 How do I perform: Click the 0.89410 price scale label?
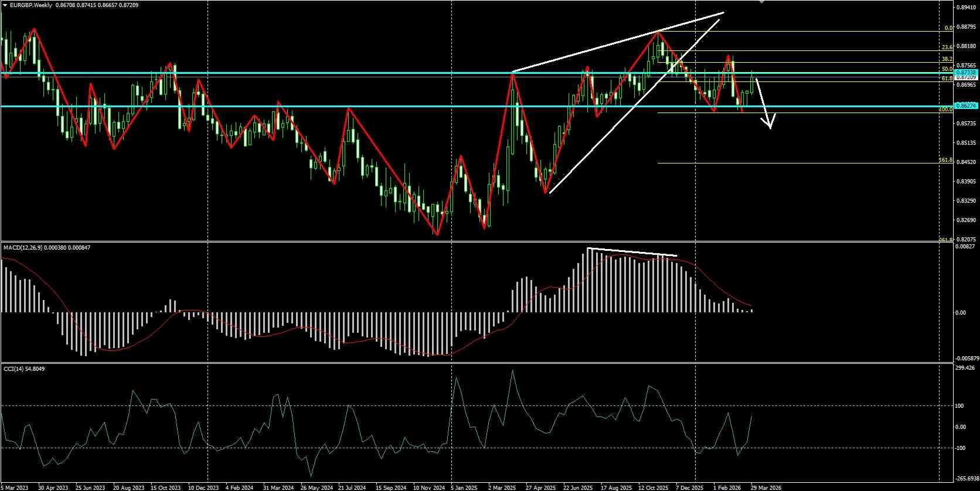point(966,8)
